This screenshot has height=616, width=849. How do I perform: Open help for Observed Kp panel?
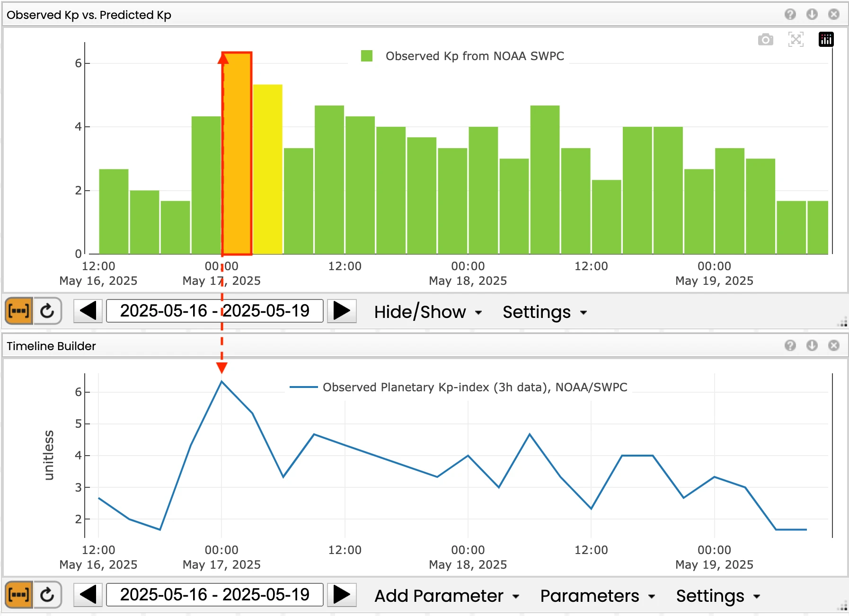click(x=790, y=14)
